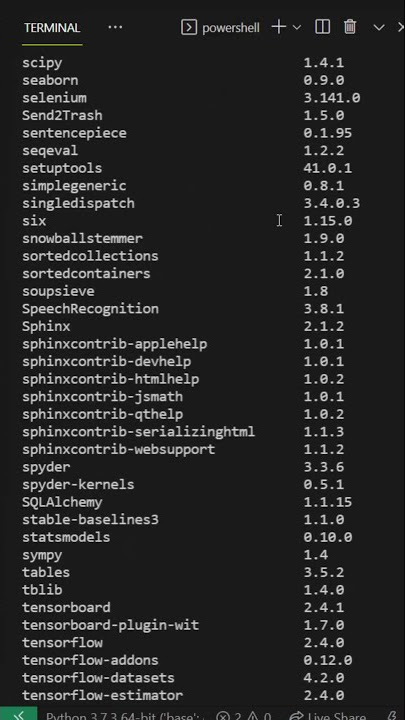
Task: Select Python 3.7.3 64-bit interpreter
Action: (x=124, y=715)
